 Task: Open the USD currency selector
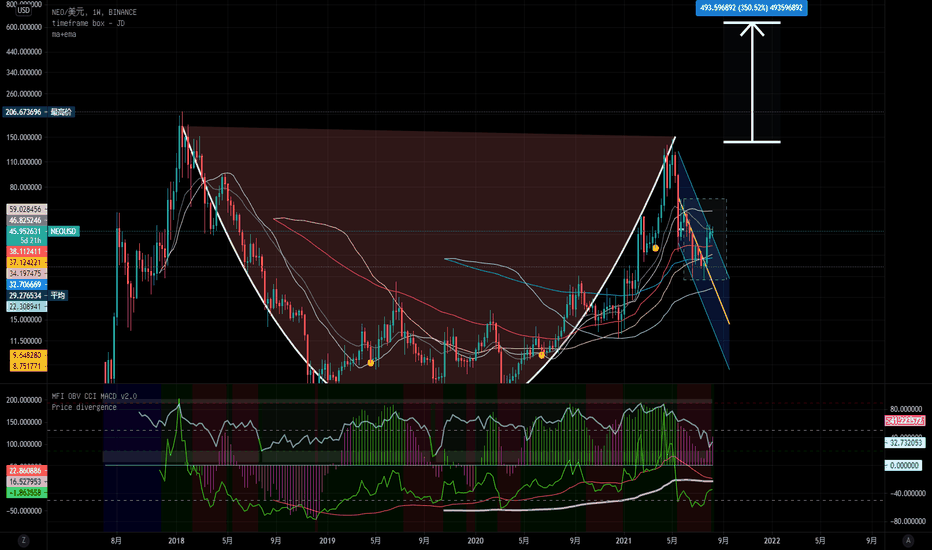point(23,10)
